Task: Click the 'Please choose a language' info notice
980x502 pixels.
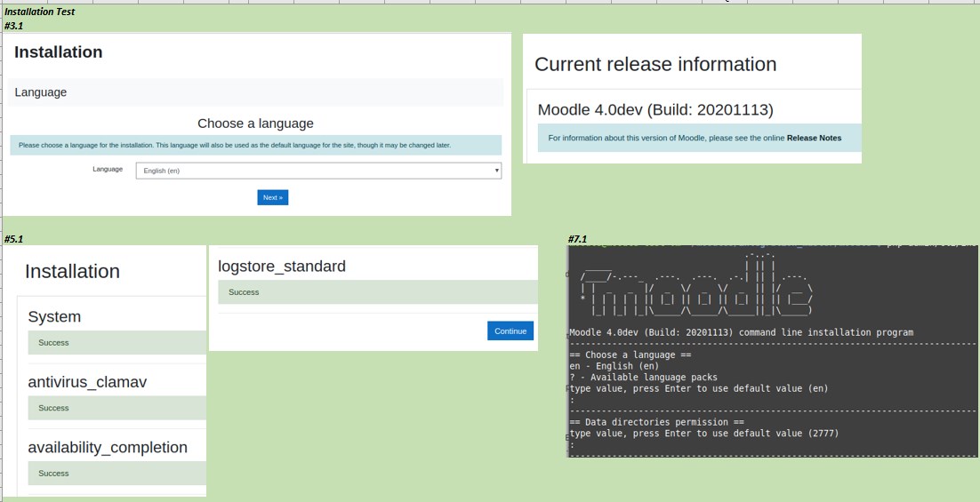Action: (255, 145)
